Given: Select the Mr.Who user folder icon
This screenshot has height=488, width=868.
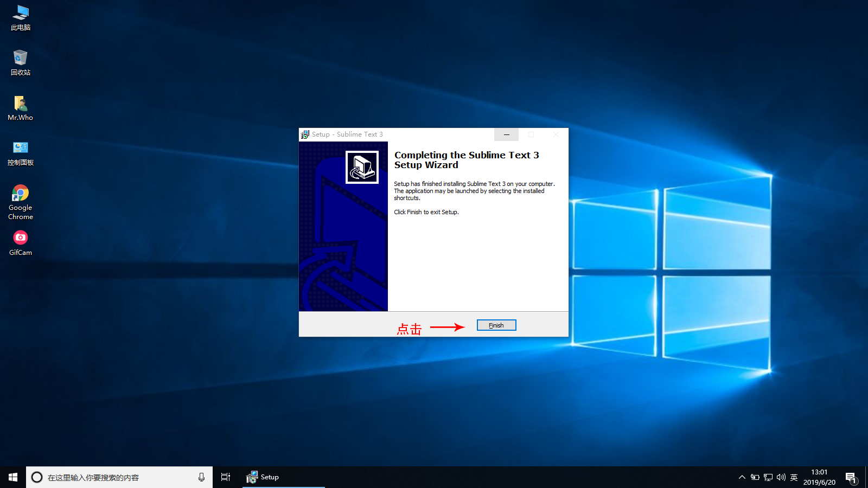Looking at the screenshot, I should 21,108.
